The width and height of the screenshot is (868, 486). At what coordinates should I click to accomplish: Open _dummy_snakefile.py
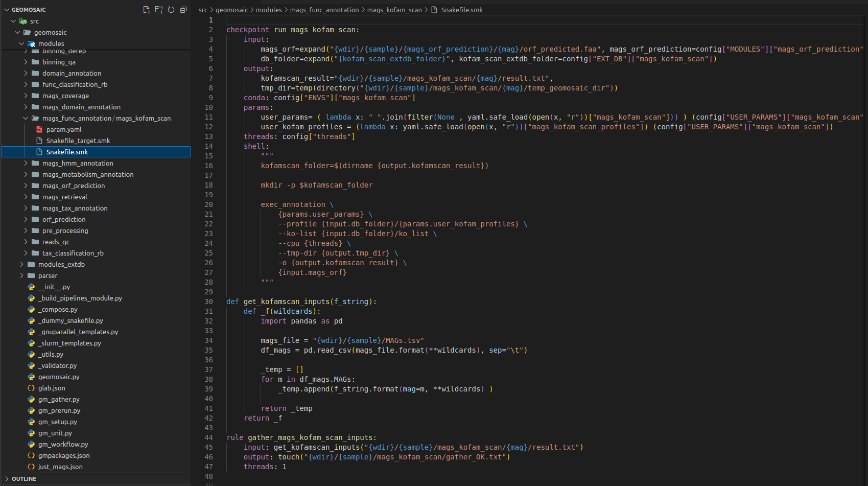71,320
